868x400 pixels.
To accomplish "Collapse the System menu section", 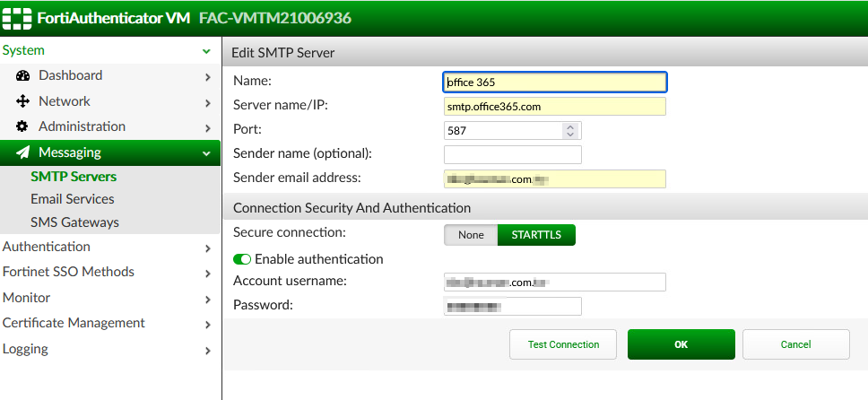I will pyautogui.click(x=207, y=51).
